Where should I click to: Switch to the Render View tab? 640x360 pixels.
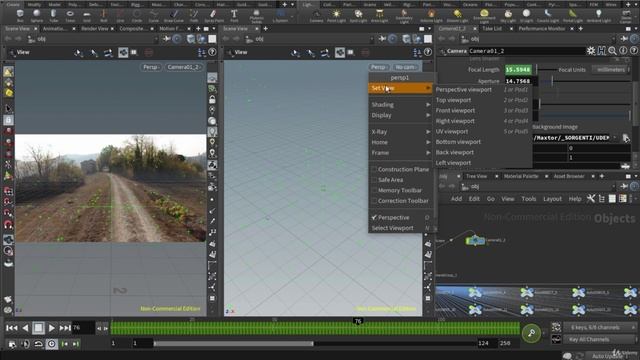pyautogui.click(x=95, y=29)
